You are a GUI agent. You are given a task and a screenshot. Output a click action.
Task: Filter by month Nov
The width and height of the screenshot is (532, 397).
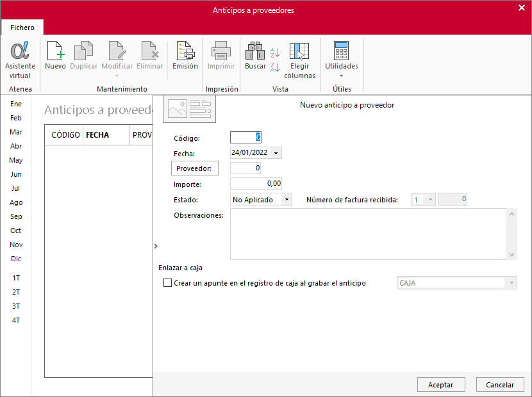pos(16,245)
